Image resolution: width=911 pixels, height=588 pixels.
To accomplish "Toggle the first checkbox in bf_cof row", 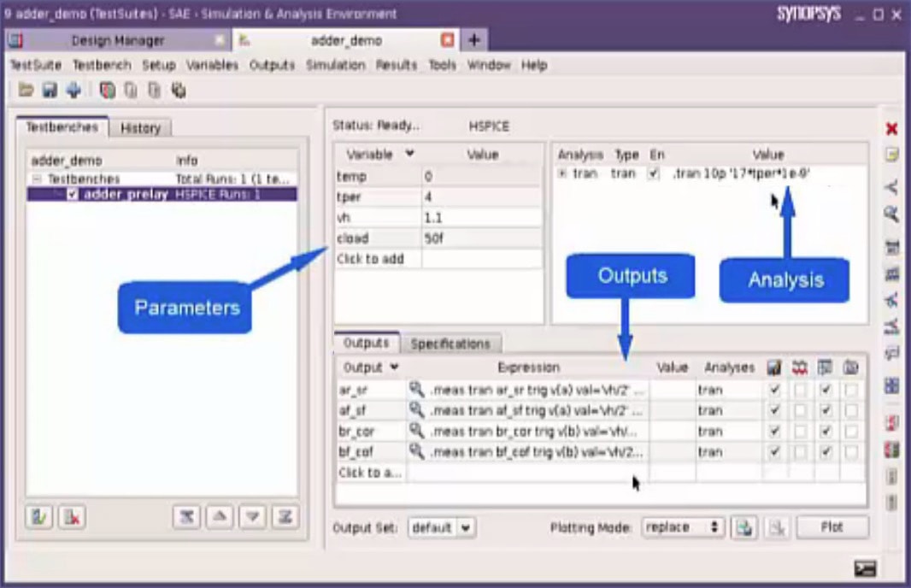I will click(774, 451).
